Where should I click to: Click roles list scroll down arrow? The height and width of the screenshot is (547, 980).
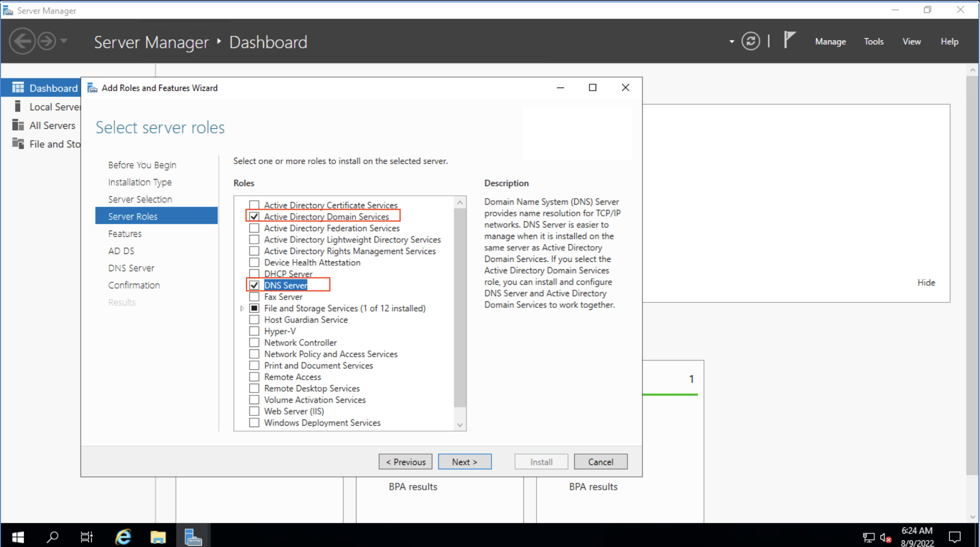[460, 425]
